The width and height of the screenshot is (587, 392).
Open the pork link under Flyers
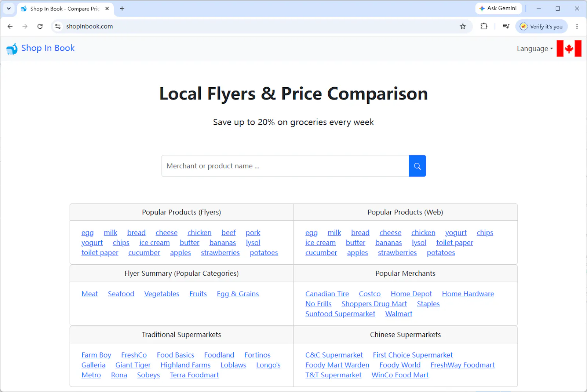pyautogui.click(x=253, y=232)
